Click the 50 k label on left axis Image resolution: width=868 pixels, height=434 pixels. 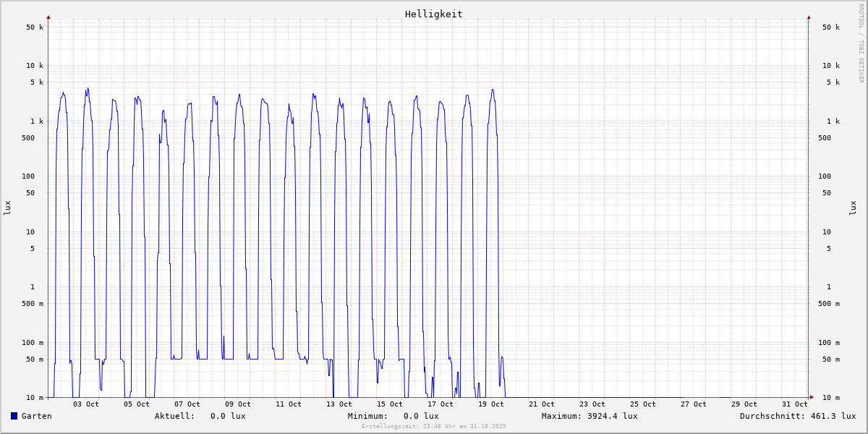(x=35, y=27)
